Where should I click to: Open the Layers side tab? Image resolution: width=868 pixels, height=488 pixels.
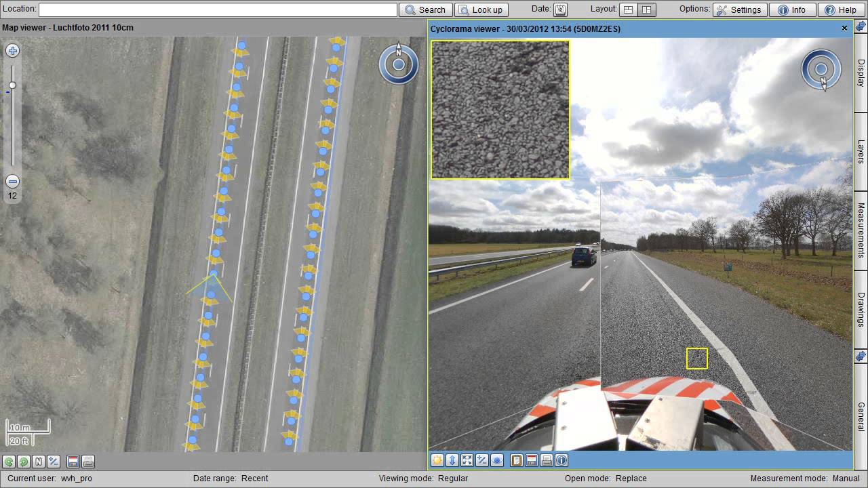point(861,152)
